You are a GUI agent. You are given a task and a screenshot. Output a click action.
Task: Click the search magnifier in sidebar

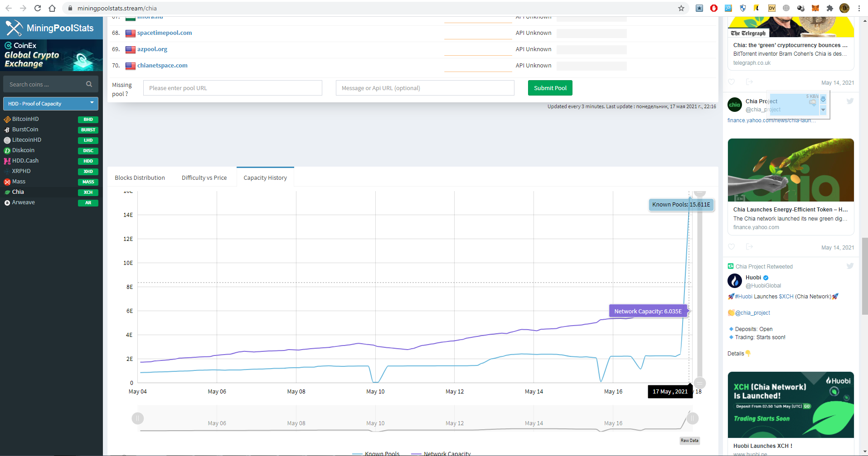tap(89, 84)
